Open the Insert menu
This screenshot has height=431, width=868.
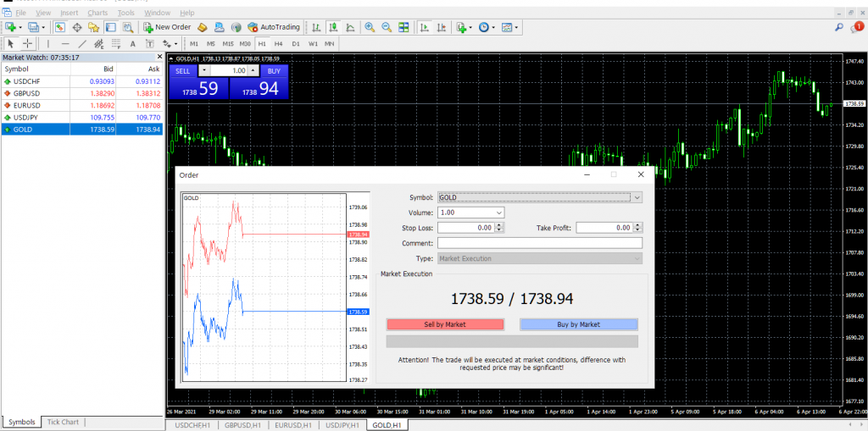click(x=70, y=12)
